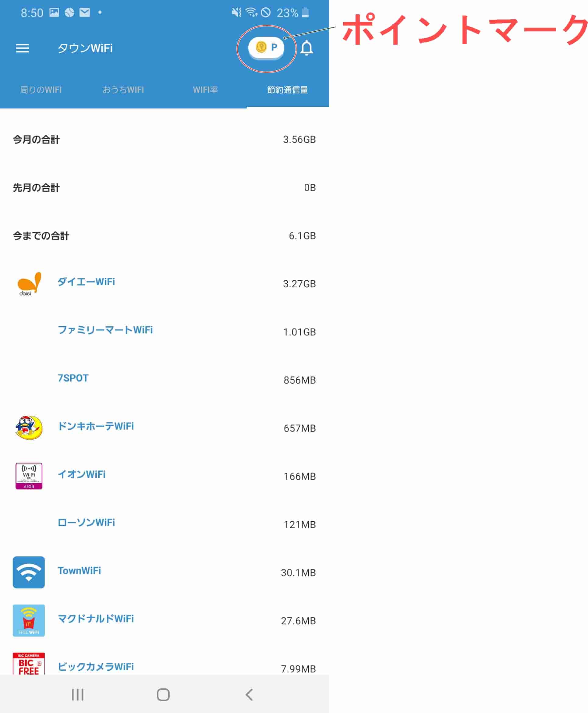Tap the 27.6MB value for マクドナルドWiFi
The image size is (588, 713).
coord(298,621)
